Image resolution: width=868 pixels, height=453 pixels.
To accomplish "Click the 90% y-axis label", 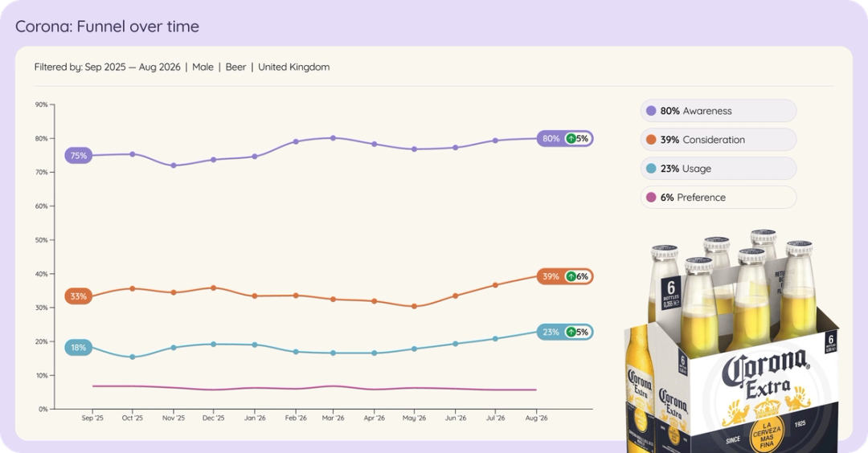I will pos(41,104).
